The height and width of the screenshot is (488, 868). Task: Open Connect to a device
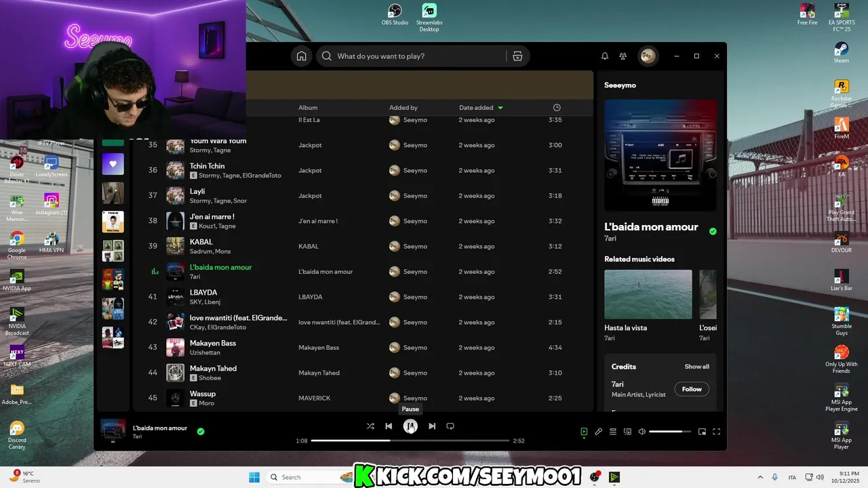(627, 432)
